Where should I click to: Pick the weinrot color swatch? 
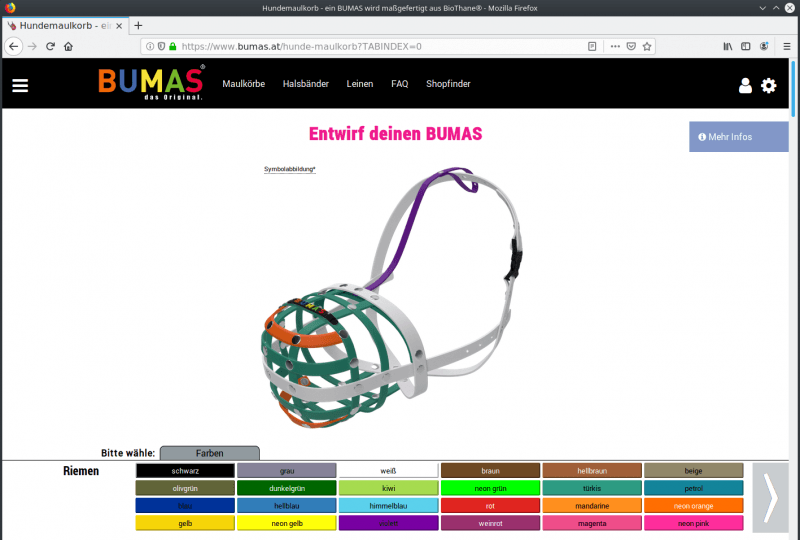tap(490, 523)
